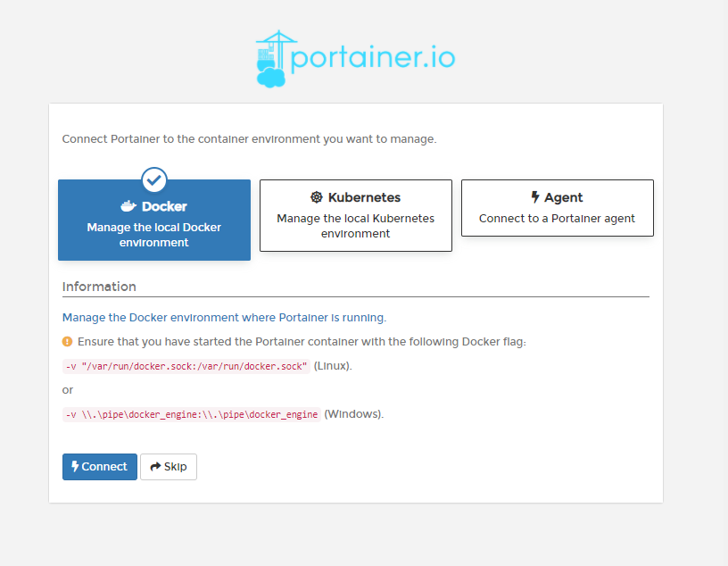Click the Docker whale icon

pyautogui.click(x=129, y=204)
